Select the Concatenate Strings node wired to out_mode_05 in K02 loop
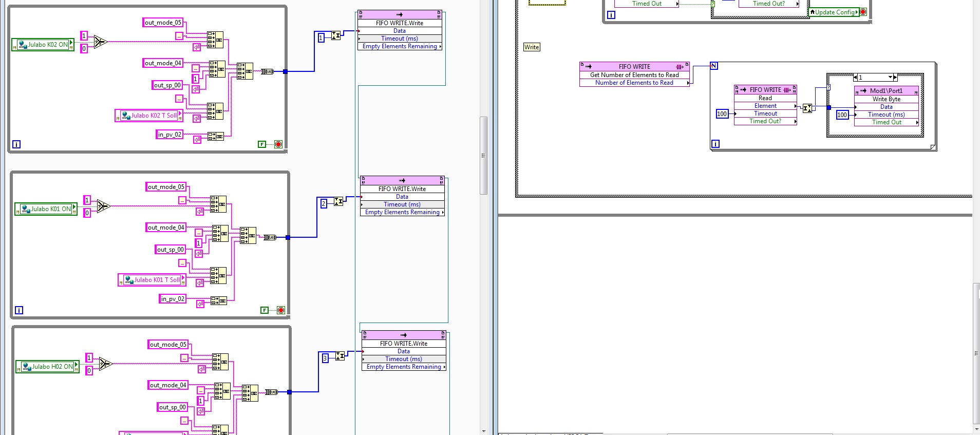 215,40
